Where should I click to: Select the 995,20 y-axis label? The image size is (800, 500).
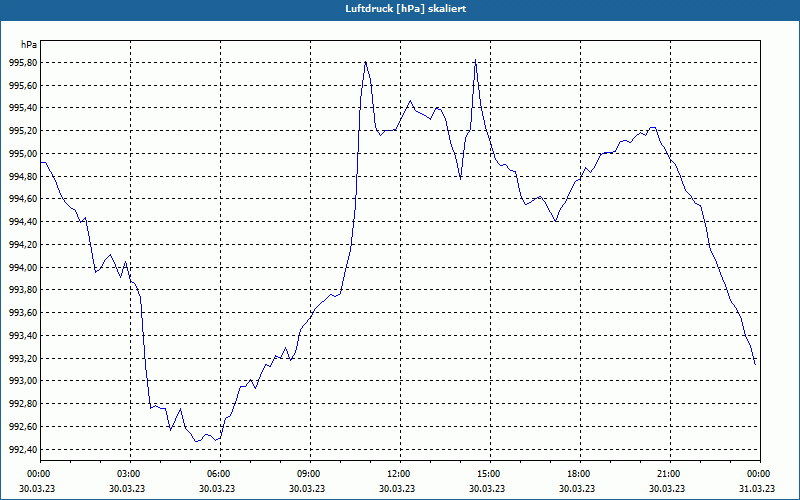tap(23, 131)
